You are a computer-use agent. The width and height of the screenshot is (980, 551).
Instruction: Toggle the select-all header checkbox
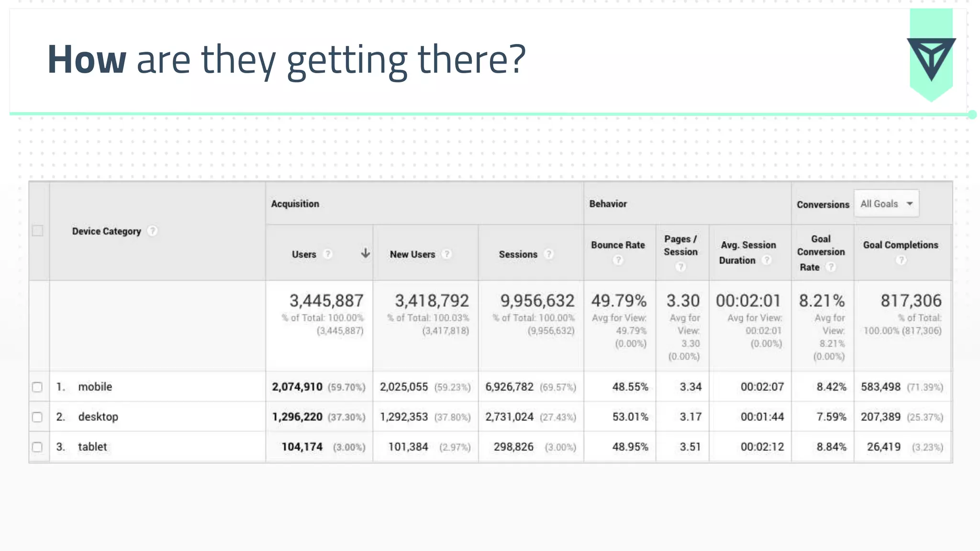37,231
